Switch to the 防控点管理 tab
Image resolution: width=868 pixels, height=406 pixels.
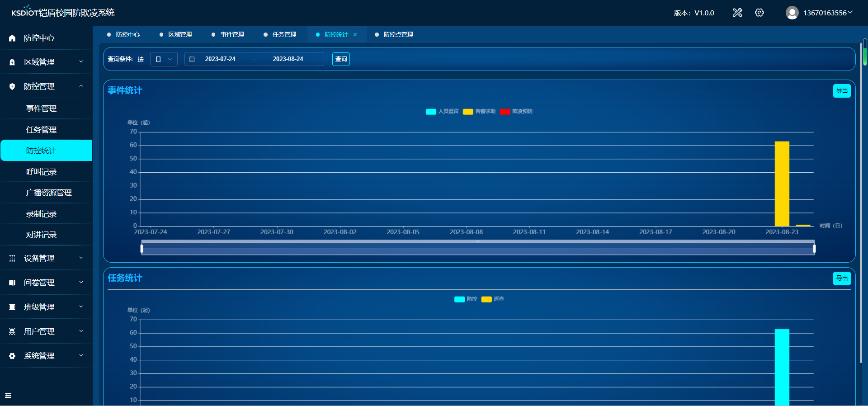tap(394, 34)
